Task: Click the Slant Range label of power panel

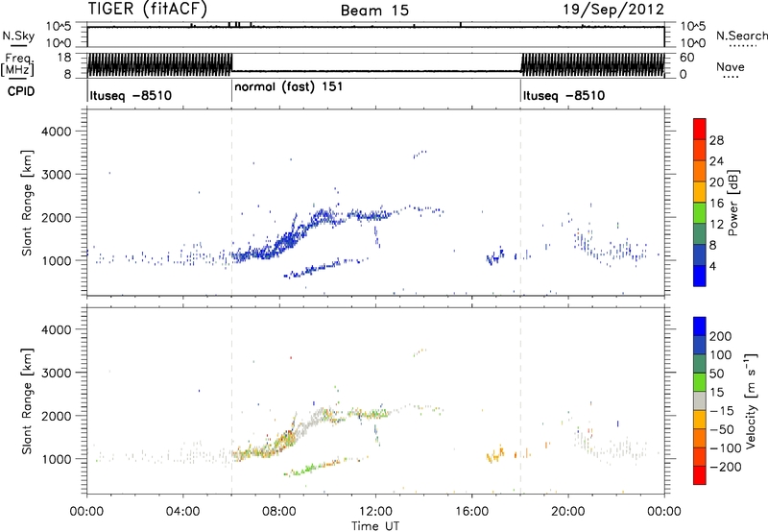Action: click(27, 203)
